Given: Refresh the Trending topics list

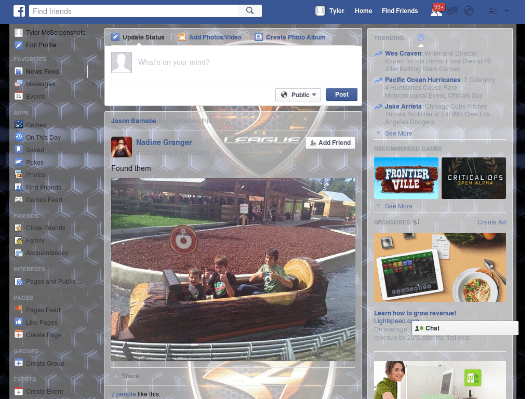Looking at the screenshot, I should coord(420,37).
